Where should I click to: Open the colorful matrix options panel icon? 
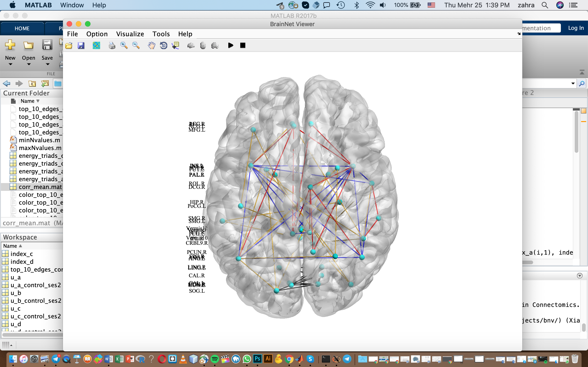point(96,45)
